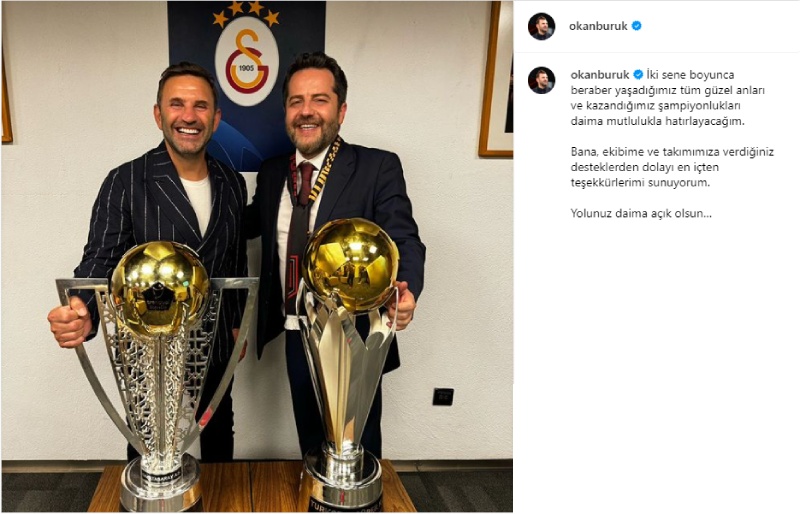800x514 pixels.
Task: Open the avatar beside the caption text
Action: click(541, 80)
